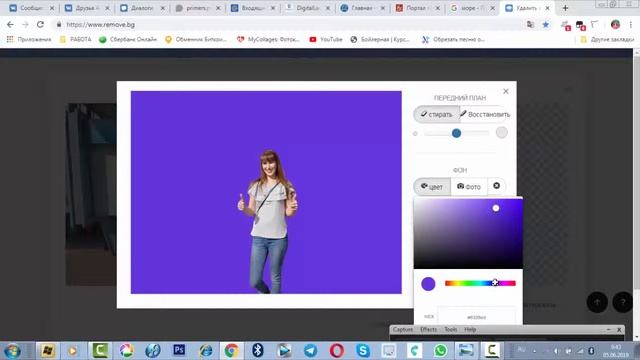Click the question mark help circle button
This screenshot has width=640, height=360.
622,302
